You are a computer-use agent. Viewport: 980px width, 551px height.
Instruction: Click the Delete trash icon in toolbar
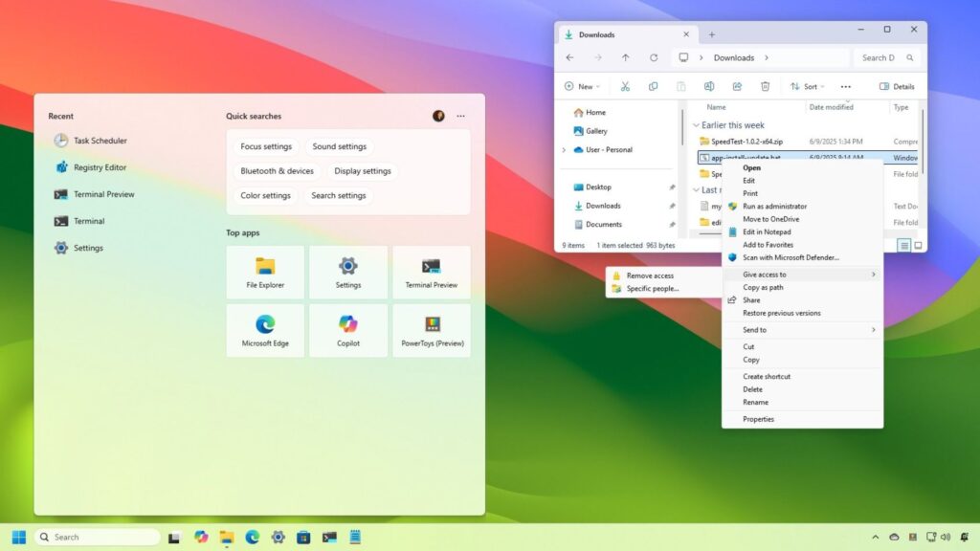pyautogui.click(x=765, y=86)
